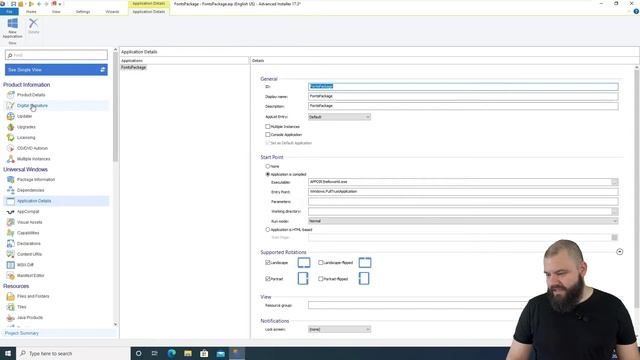Image resolution: width=640 pixels, height=360 pixels.
Task: Check the Portrait-flipped rotation checkbox
Action: coord(321,279)
